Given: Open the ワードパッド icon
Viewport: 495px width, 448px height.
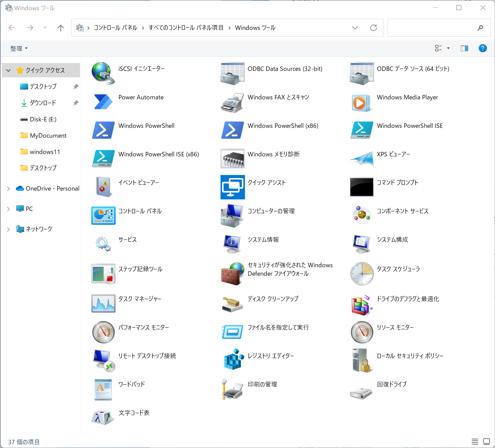Looking at the screenshot, I should point(103,389).
